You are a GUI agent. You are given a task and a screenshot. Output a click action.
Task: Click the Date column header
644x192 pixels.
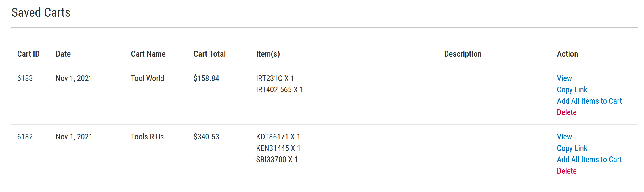click(x=63, y=54)
